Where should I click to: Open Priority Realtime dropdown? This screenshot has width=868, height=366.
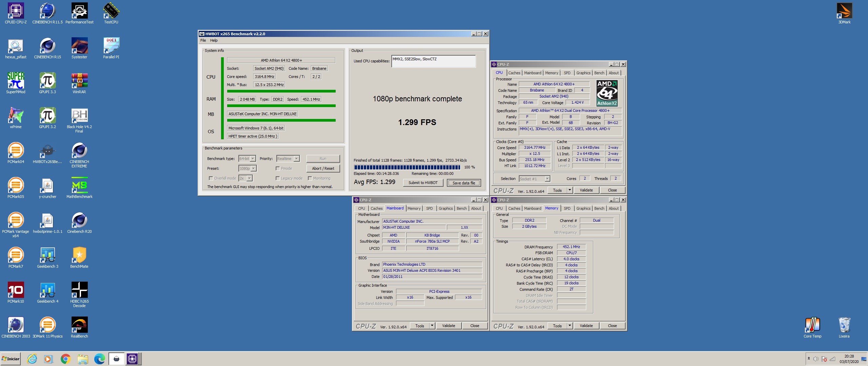click(288, 159)
